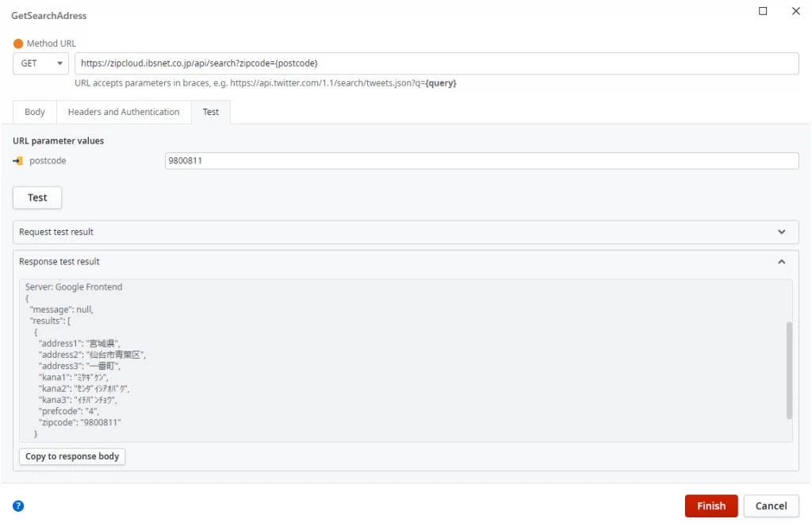Screen dimensions: 812x530
Task: Click Copy to response body button
Action: tap(72, 456)
